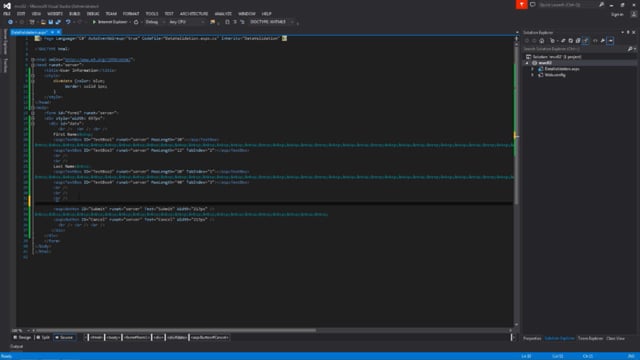Click the <div> breadcrumb tag
The height and width of the screenshot is (360, 640).
[x=158, y=338]
